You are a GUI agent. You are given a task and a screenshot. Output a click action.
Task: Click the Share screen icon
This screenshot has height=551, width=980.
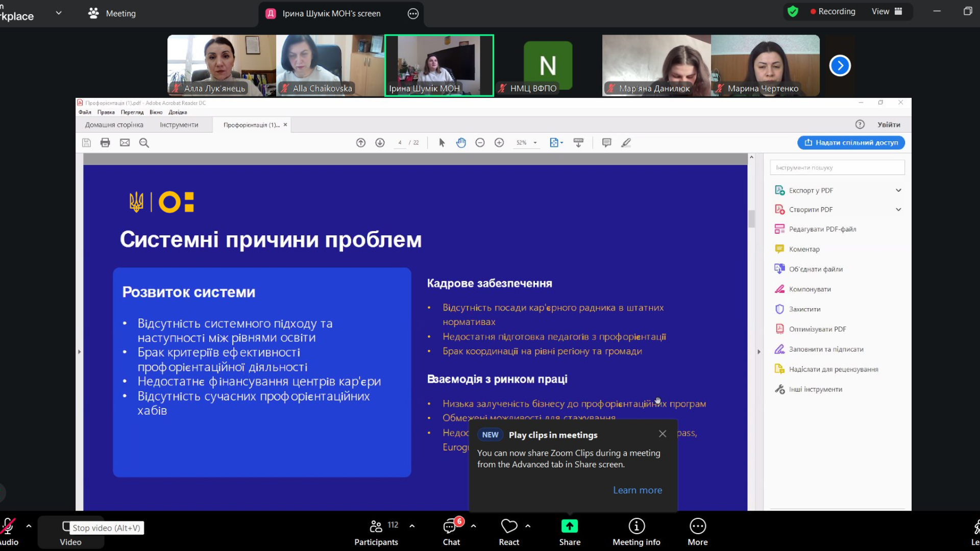point(569,527)
